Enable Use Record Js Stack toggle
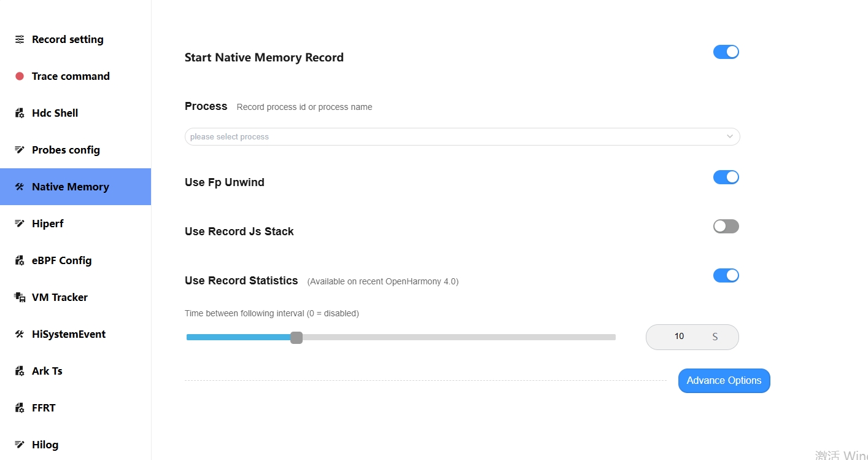 pos(726,227)
